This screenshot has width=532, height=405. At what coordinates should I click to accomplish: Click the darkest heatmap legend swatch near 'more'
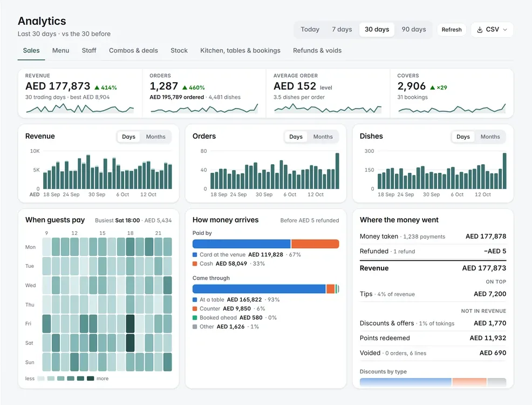coord(90,379)
